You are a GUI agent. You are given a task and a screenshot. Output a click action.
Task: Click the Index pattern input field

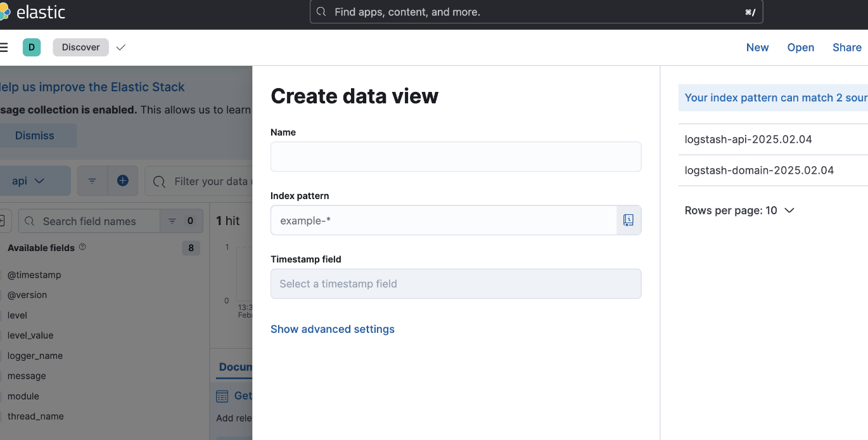(444, 220)
